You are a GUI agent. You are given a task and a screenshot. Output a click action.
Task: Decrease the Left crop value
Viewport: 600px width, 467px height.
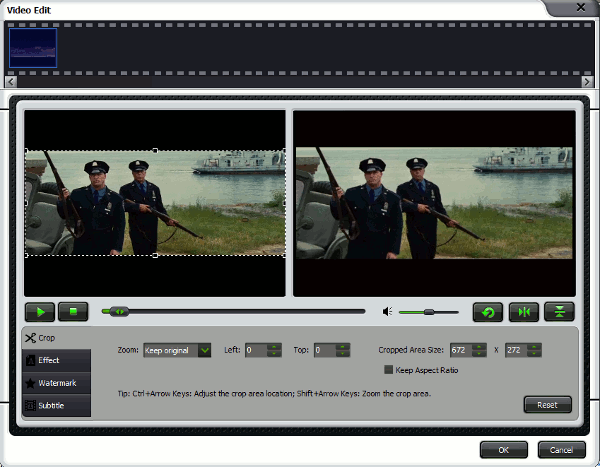click(x=274, y=354)
